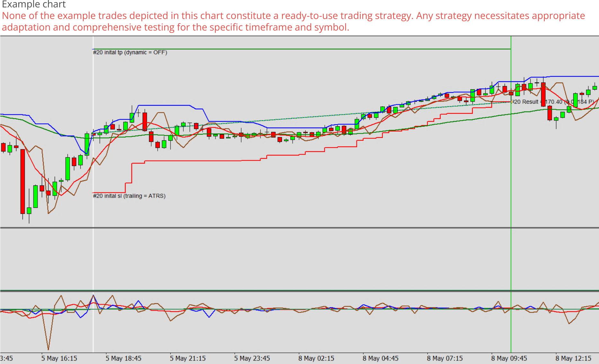Select the '5 May 16:15' time axis label
Image resolution: width=599 pixels, height=364 pixels.
click(59, 359)
